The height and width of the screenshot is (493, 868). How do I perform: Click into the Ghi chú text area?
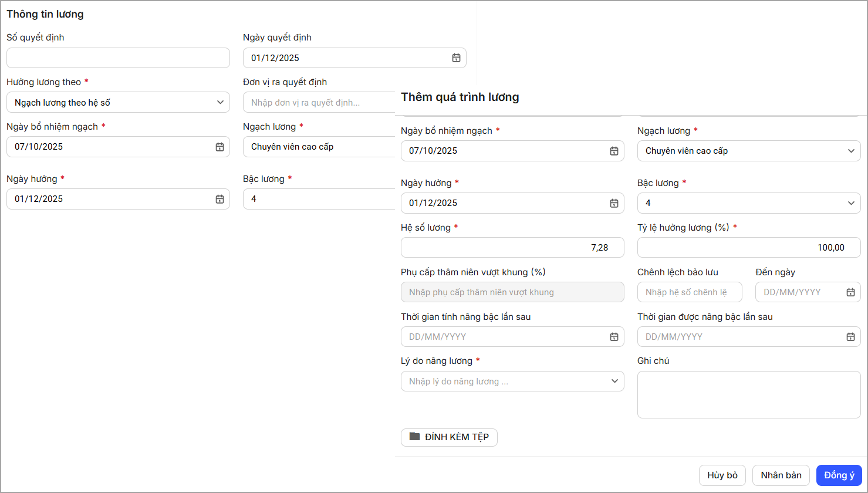coord(748,394)
